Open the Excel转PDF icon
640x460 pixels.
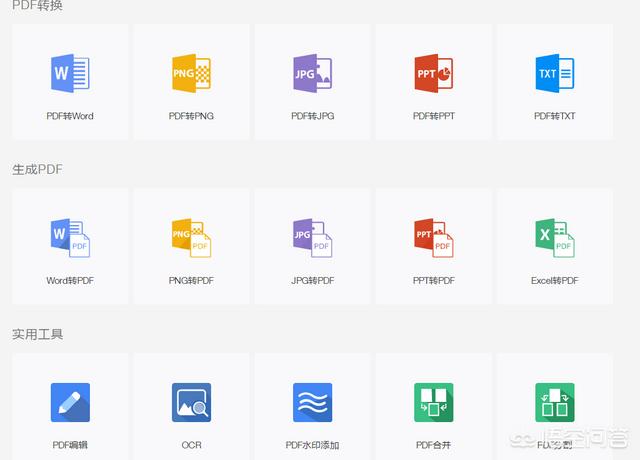coord(555,238)
